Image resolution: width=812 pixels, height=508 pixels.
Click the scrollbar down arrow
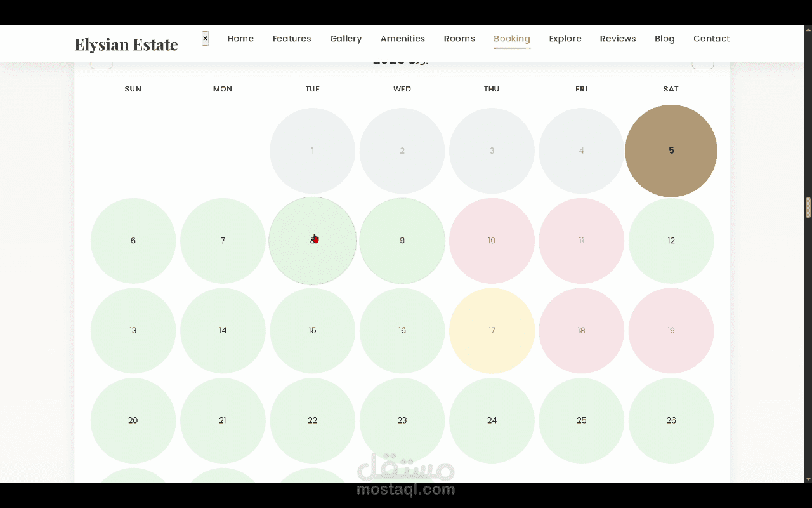(808, 478)
